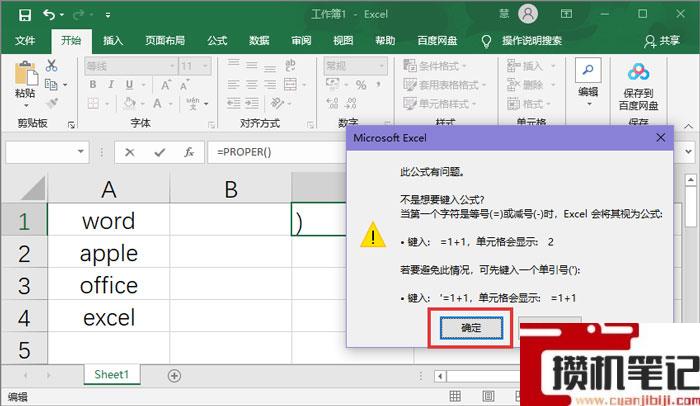700x406 pixels.
Task: Select the Sheet1 worksheet tab
Action: point(112,375)
